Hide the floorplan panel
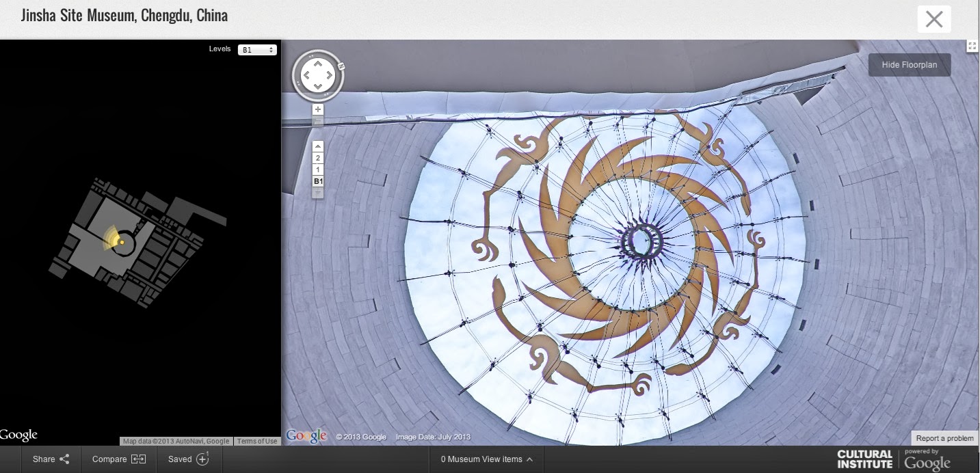 [x=909, y=65]
